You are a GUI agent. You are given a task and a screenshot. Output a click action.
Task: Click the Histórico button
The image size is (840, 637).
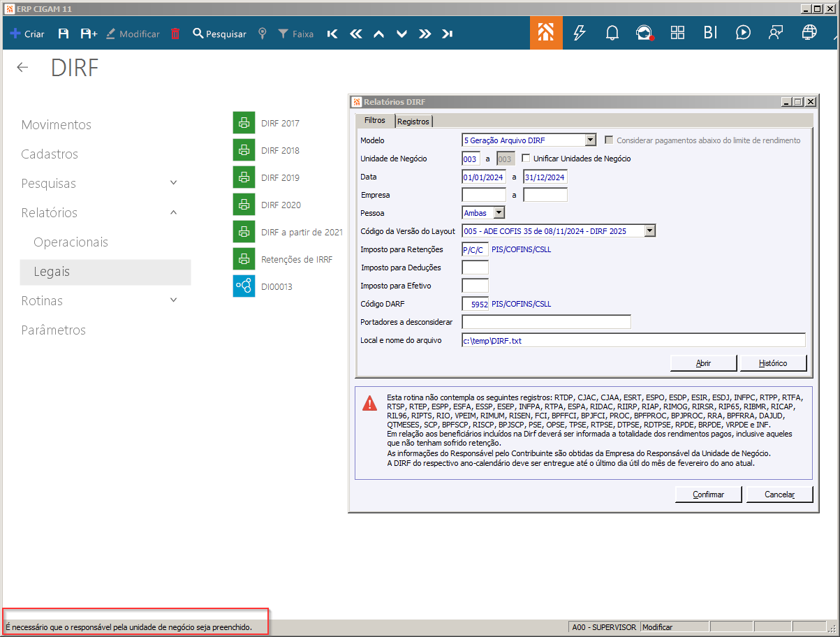click(774, 363)
